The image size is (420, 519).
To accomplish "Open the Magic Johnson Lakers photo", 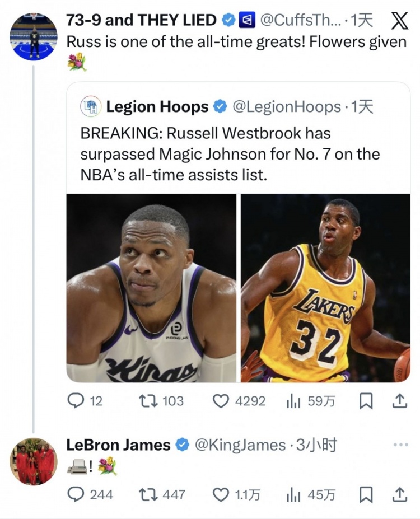I will [x=325, y=288].
